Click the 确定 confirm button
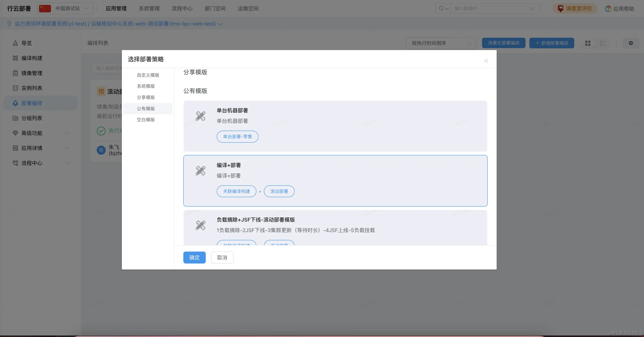This screenshot has height=337, width=644. 194,257
